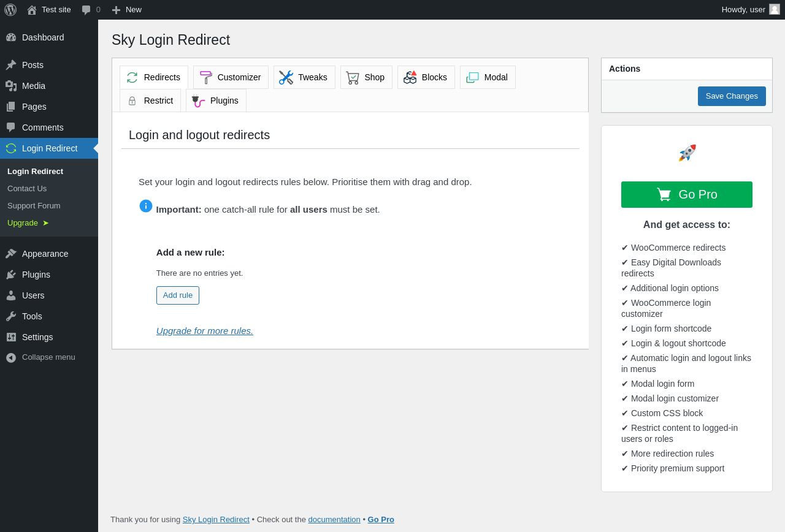Click the Blocks cubes icon
This screenshot has height=532, width=785.
coord(410,77)
